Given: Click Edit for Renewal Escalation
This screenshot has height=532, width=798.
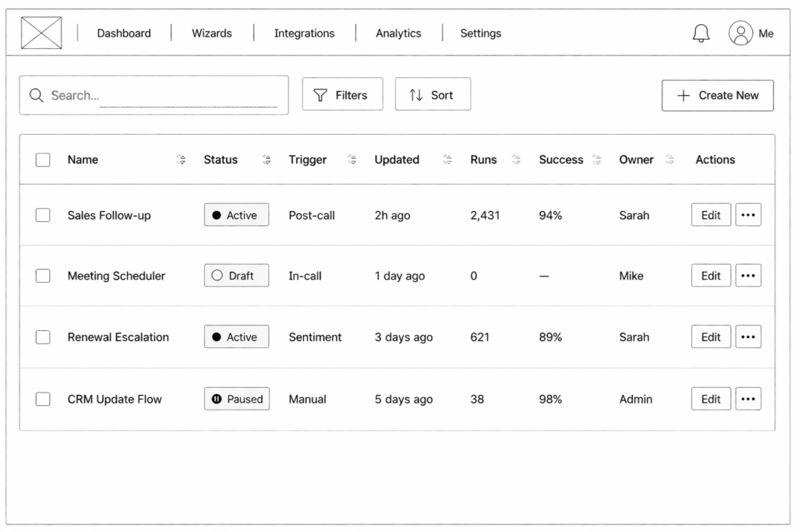Looking at the screenshot, I should [x=711, y=337].
